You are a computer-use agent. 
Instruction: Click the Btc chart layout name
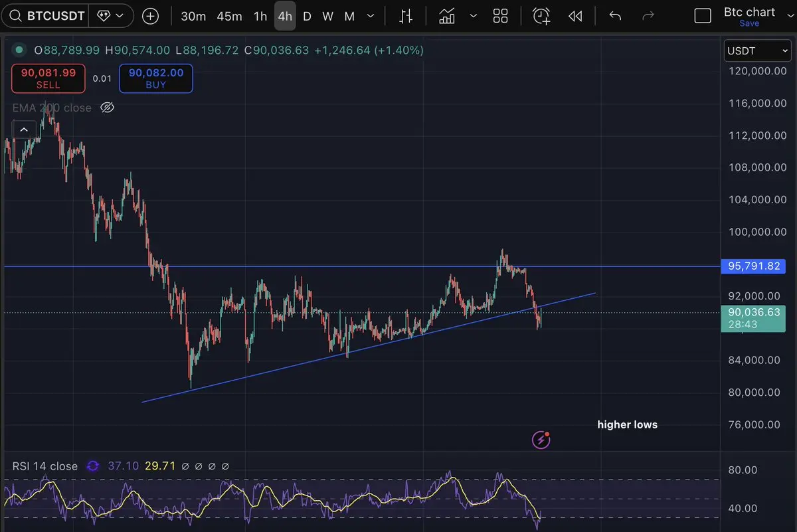[749, 12]
